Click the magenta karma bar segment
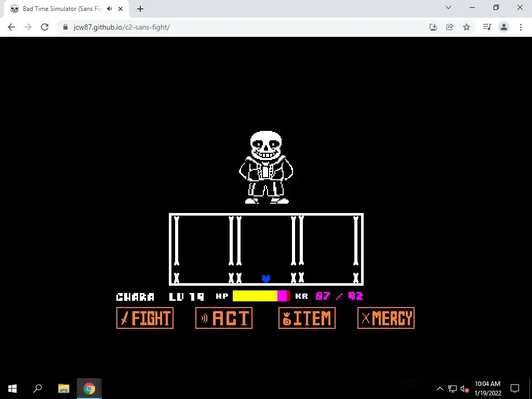532x399 pixels. tap(282, 296)
